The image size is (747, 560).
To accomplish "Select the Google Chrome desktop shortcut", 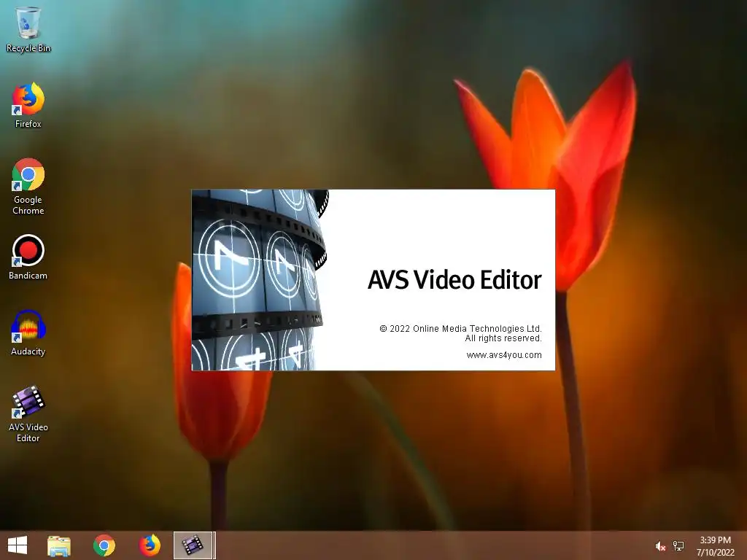I will click(x=28, y=186).
